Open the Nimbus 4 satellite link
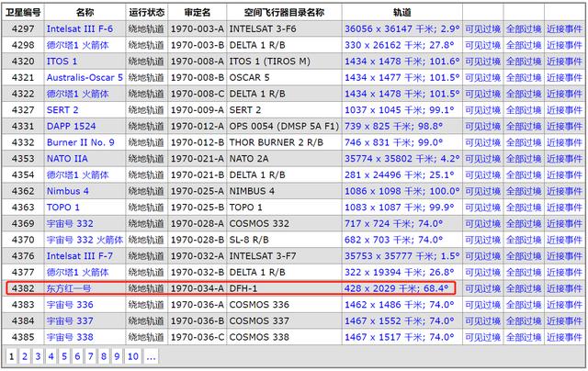 pos(68,191)
